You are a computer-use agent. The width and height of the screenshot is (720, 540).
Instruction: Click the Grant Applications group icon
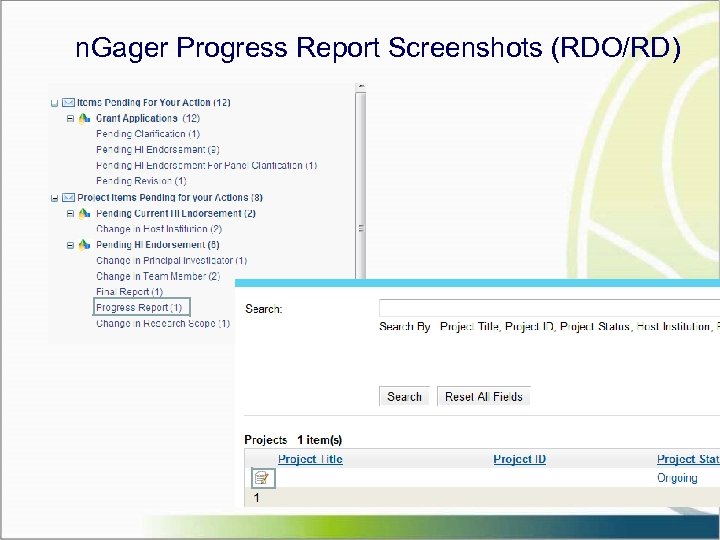(84, 118)
